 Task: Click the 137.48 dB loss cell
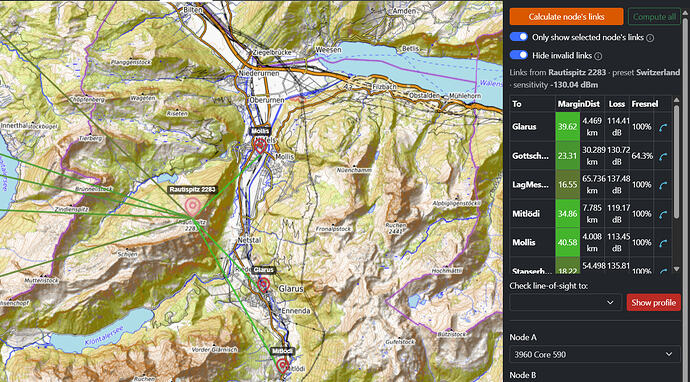(x=618, y=185)
